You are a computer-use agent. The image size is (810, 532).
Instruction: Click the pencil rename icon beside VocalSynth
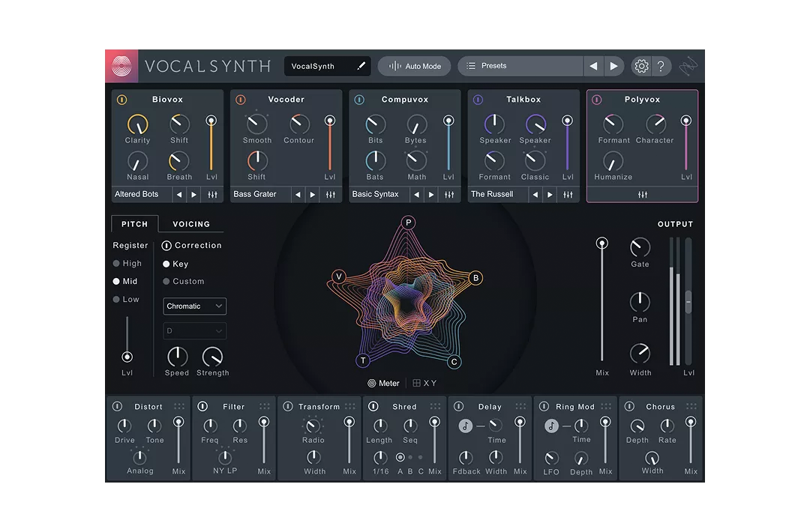(x=361, y=66)
